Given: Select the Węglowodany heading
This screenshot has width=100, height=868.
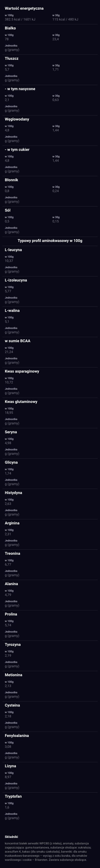Looking at the screenshot, I should click(x=17, y=119).
